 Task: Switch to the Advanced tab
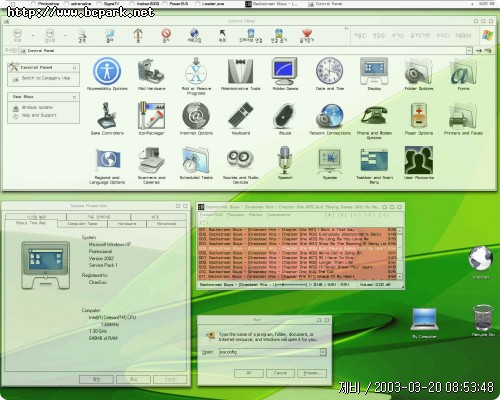pyautogui.click(x=166, y=224)
